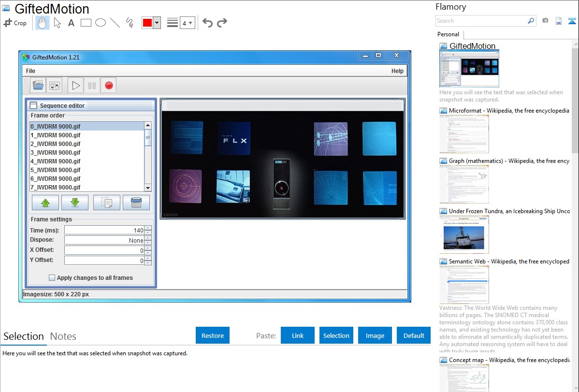Pick the ellipse shape tool
Image resolution: width=579 pixels, height=392 pixels.
[101, 23]
